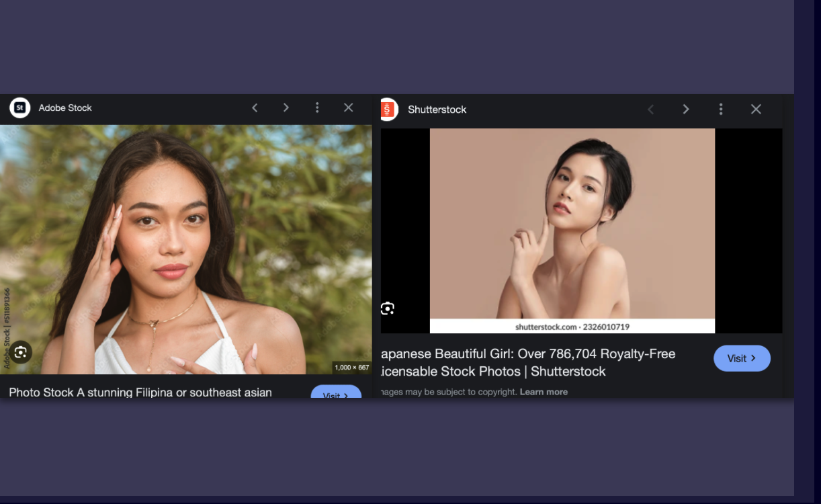Click Learn more copyright link
Image resolution: width=821 pixels, height=504 pixels.
tap(544, 392)
